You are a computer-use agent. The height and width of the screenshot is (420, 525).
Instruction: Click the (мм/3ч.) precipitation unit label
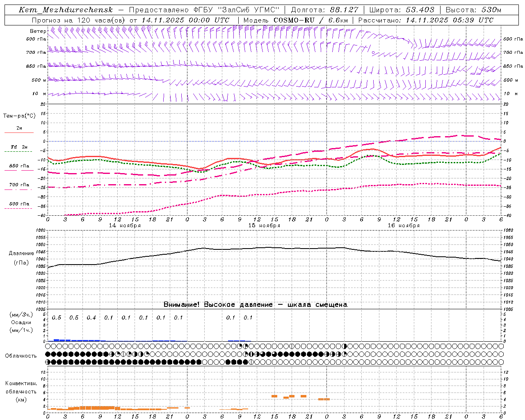(x=21, y=315)
